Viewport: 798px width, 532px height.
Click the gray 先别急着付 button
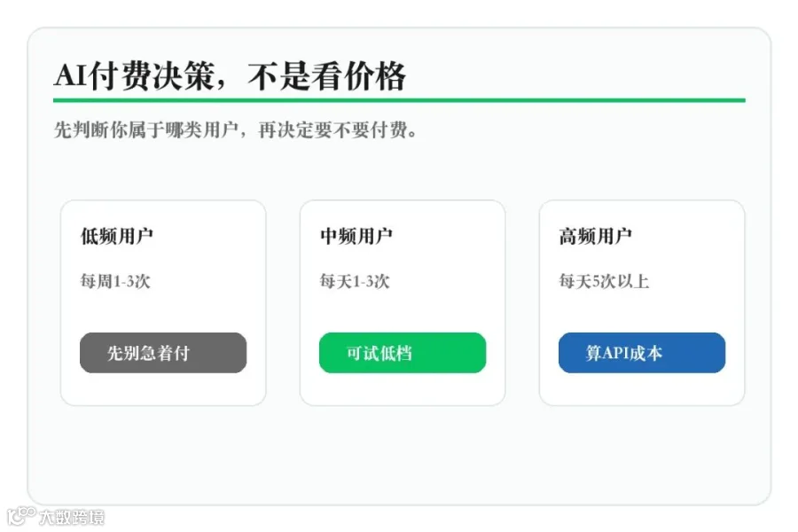pos(163,353)
